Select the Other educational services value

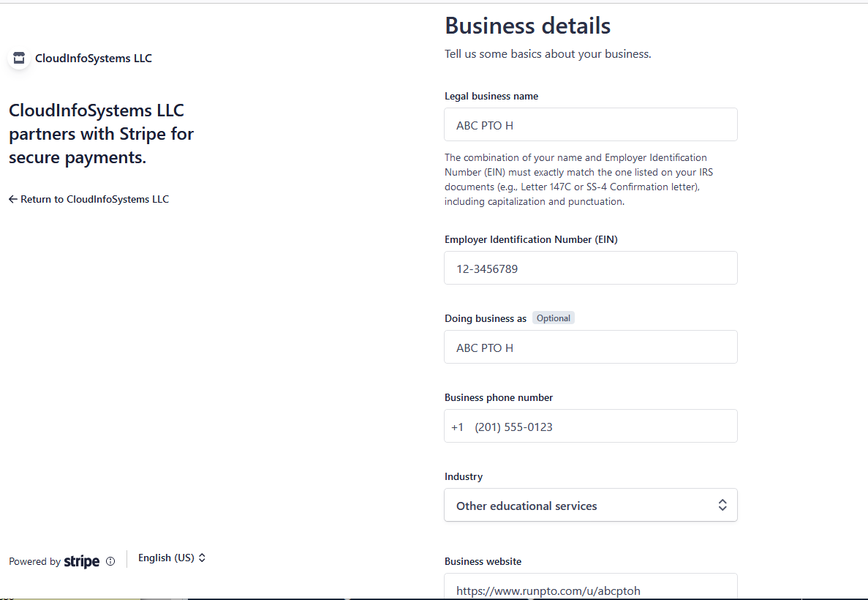click(x=526, y=505)
